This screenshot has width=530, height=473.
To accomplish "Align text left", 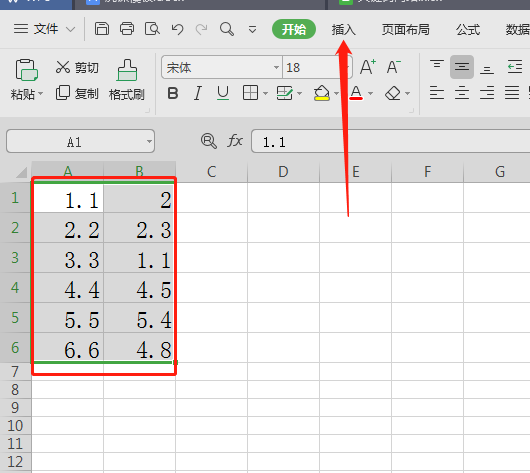I will pos(437,93).
